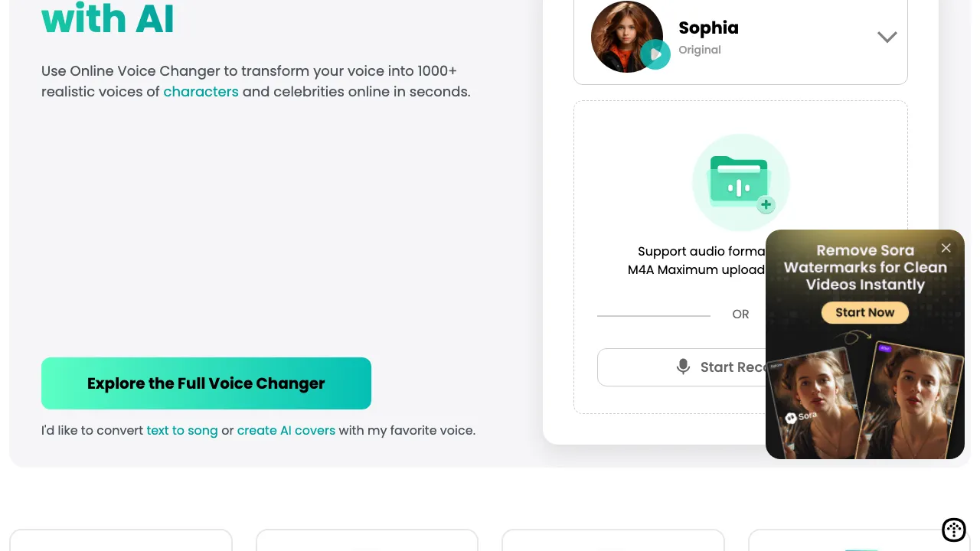This screenshot has width=980, height=551.
Task: Open the accessibility widget in the corner
Action: [954, 530]
